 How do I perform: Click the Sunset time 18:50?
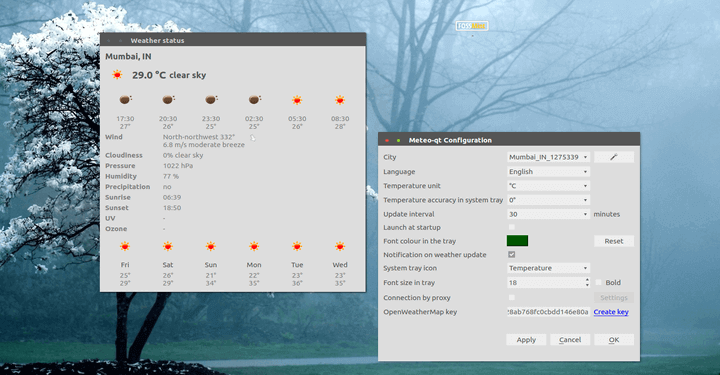[x=172, y=208]
